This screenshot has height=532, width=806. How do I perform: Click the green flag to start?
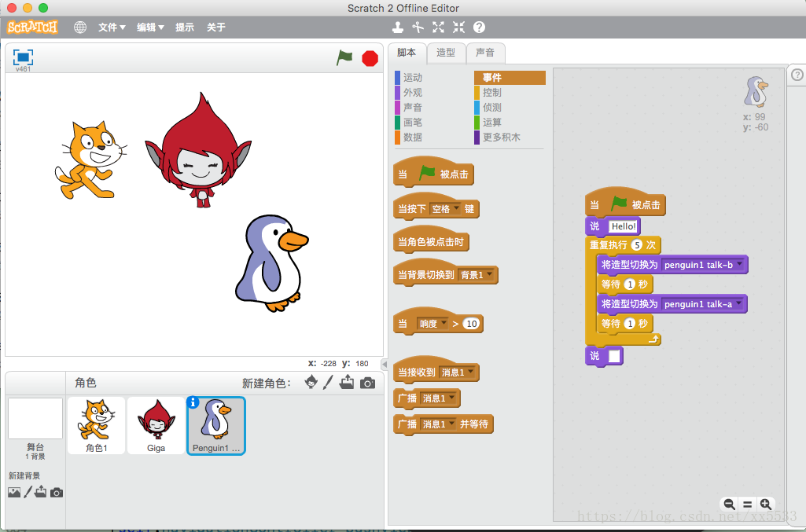[344, 57]
